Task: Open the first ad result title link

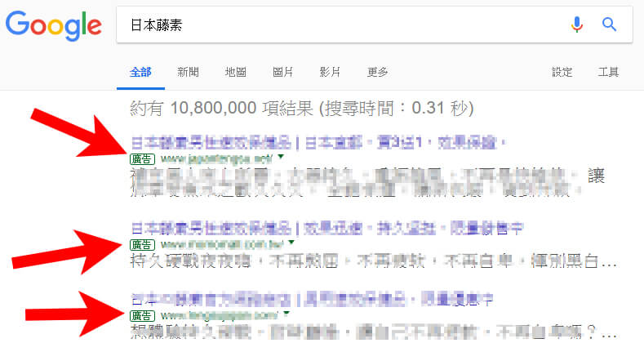Action: (318, 143)
